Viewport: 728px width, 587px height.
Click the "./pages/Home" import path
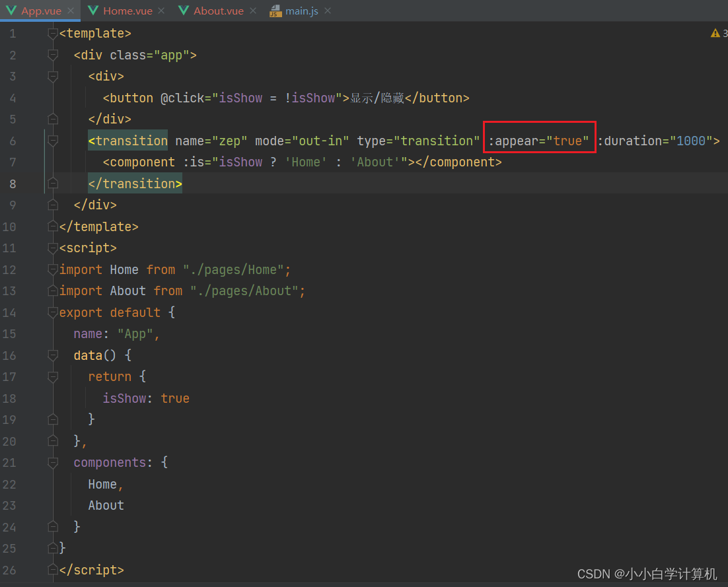pos(233,269)
